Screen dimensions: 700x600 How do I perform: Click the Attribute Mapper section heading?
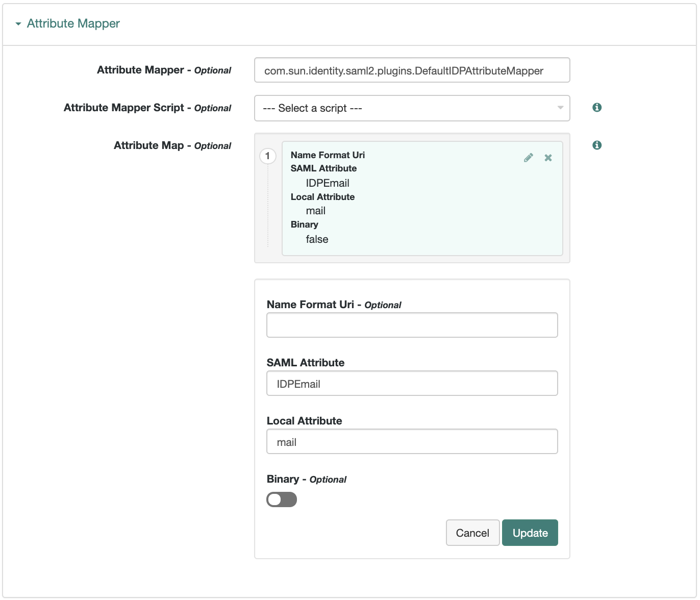(73, 23)
